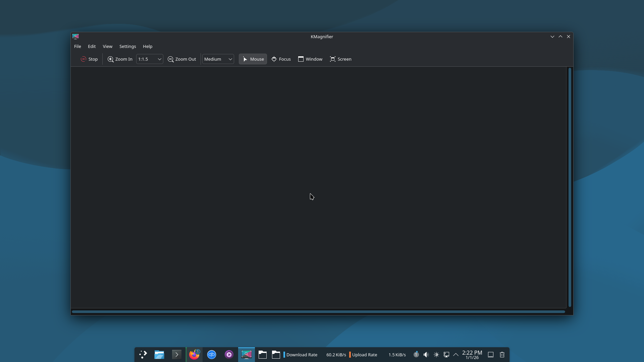Screen dimensions: 644x362
Task: Open the View menu
Action: tap(107, 46)
